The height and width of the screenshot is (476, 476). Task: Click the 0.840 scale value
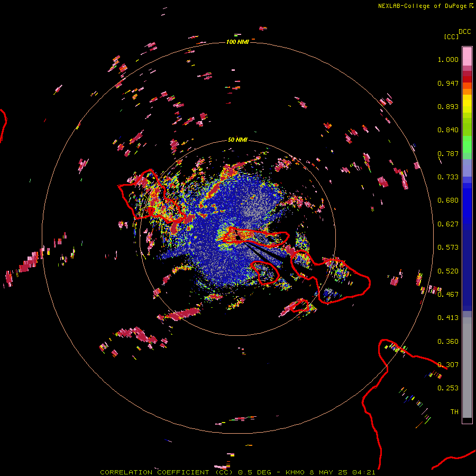(x=448, y=130)
